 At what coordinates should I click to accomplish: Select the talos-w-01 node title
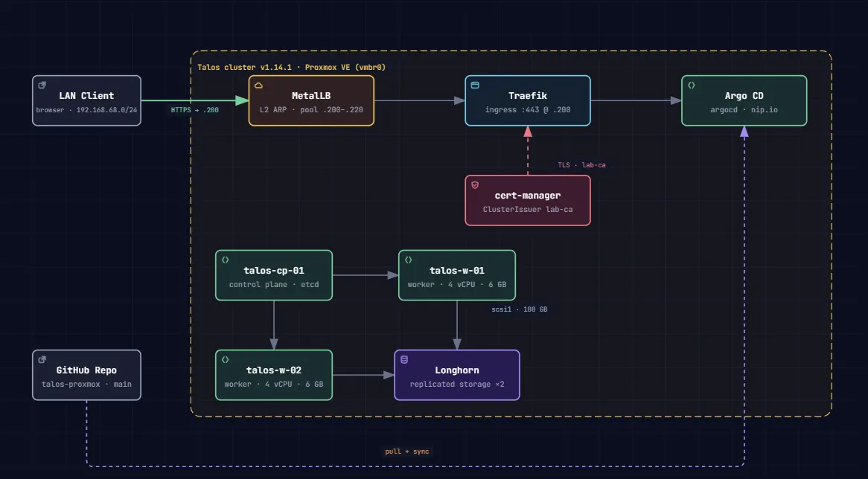[456, 271]
